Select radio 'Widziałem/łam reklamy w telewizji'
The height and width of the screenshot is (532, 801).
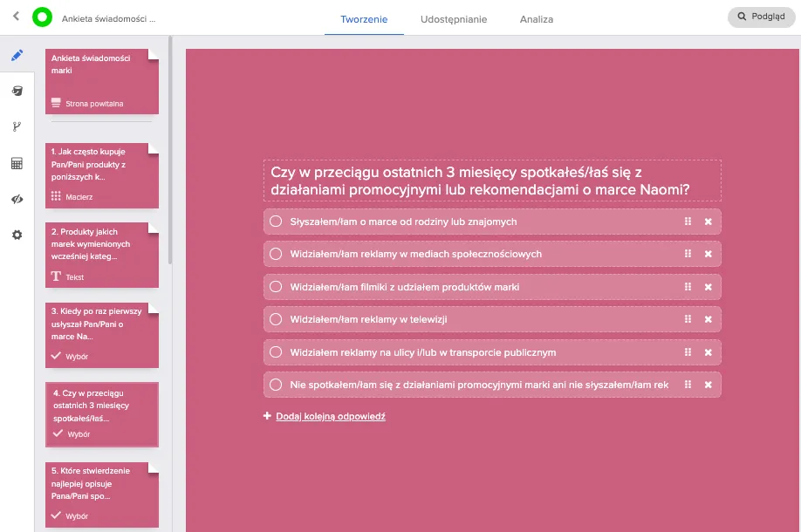pos(276,319)
